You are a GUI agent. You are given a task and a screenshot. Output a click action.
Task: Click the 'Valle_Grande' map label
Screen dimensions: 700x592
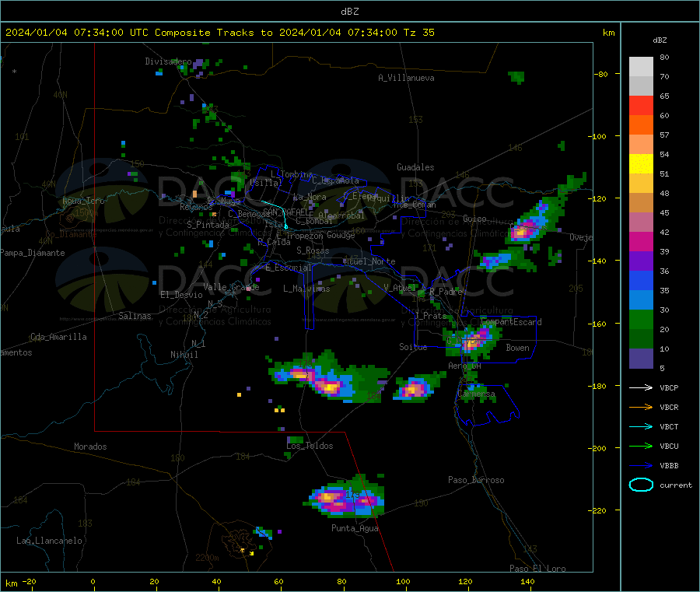[x=231, y=287]
